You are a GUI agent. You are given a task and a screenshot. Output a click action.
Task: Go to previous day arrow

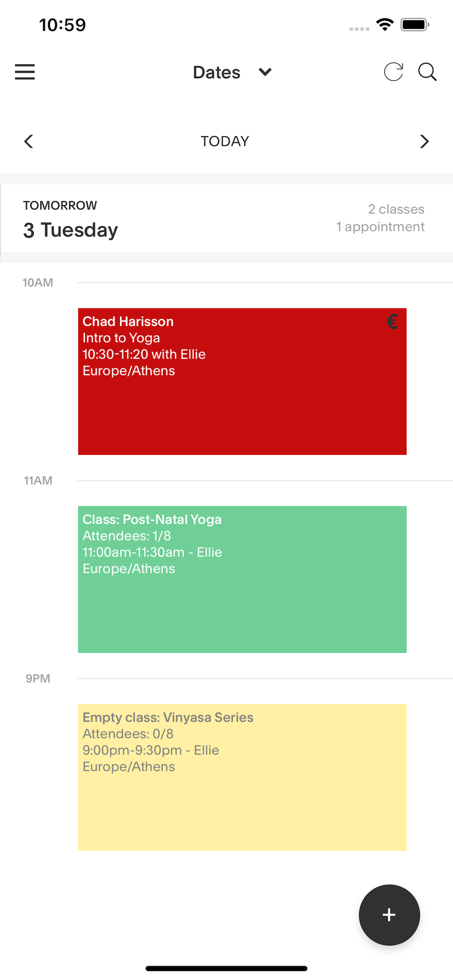[29, 141]
